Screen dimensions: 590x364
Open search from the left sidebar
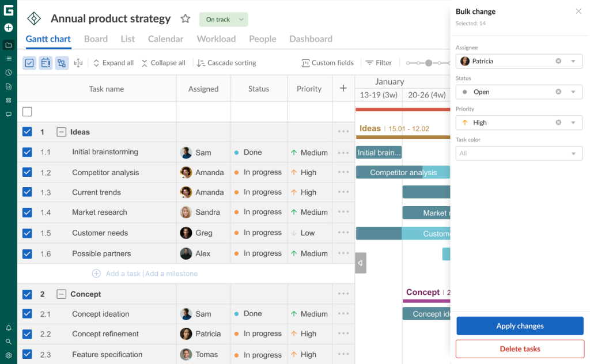8,340
